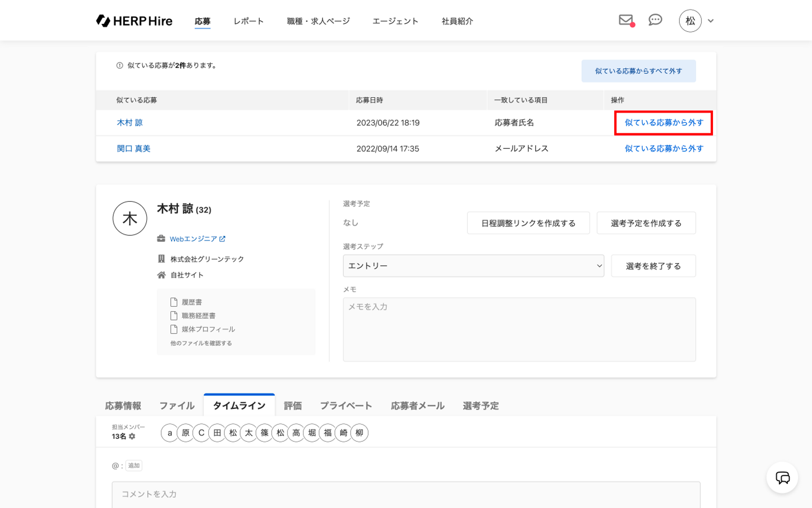Screen dimensions: 812x508
Task: Switch to the 選考予定 tab
Action: pyautogui.click(x=481, y=406)
